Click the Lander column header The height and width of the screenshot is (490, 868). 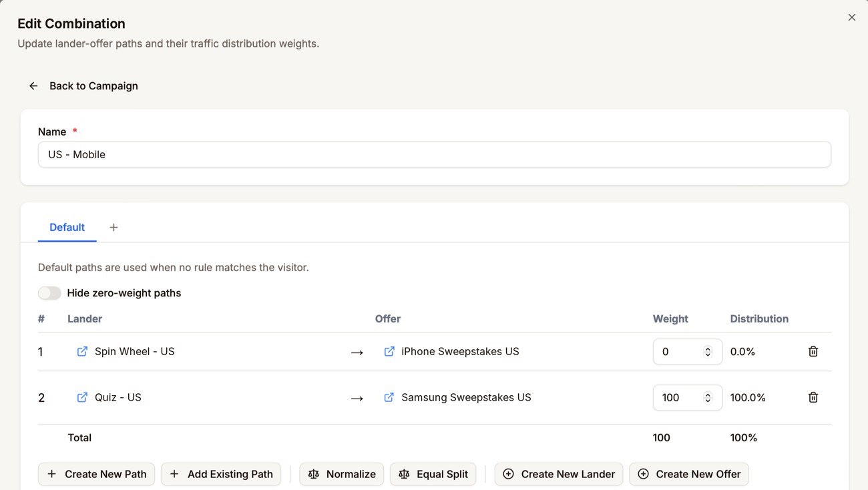[85, 318]
